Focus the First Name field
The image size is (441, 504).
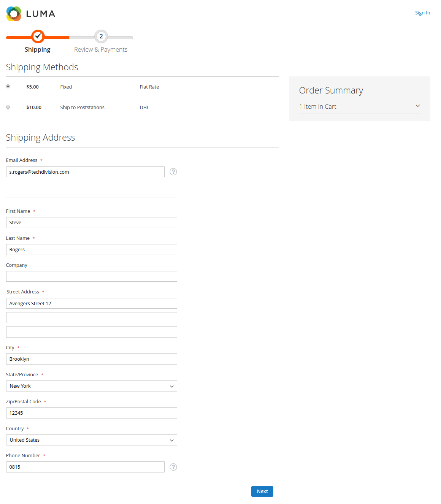[x=92, y=223]
